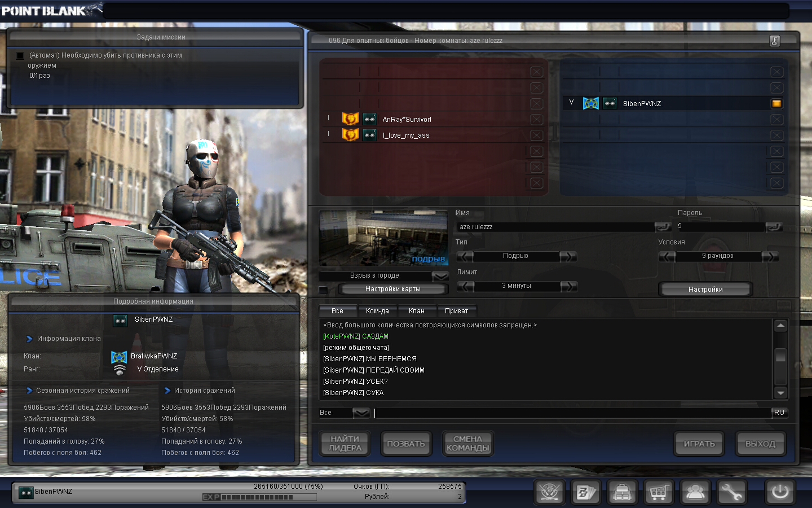
Task: Decrease rounds left of 9 раундов
Action: (x=667, y=256)
